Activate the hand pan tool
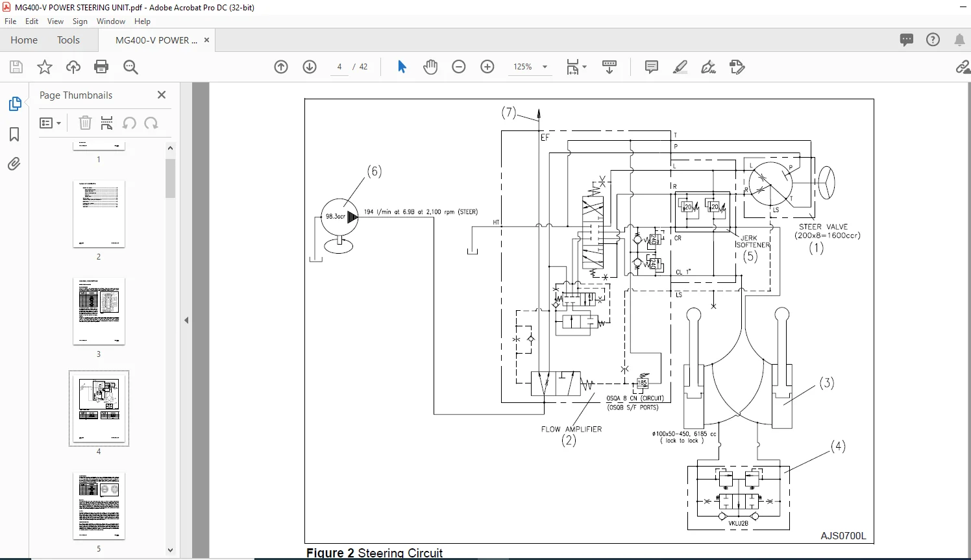 click(x=430, y=67)
